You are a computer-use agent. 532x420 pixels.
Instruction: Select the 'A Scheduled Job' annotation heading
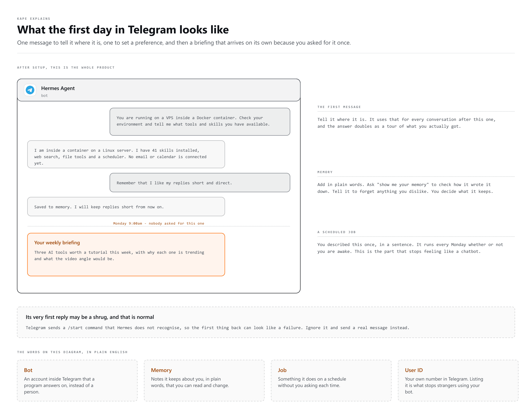pos(336,232)
